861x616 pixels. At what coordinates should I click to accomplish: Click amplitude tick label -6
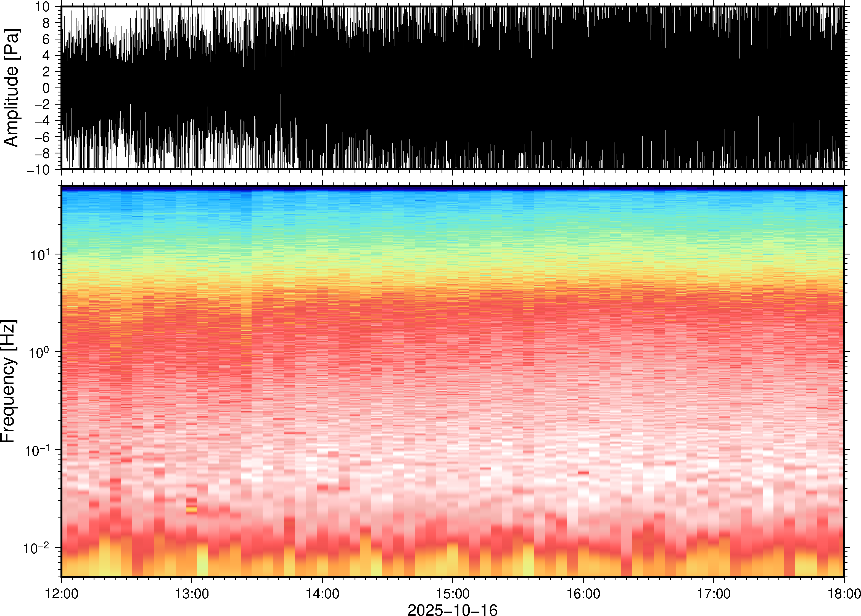(42, 137)
